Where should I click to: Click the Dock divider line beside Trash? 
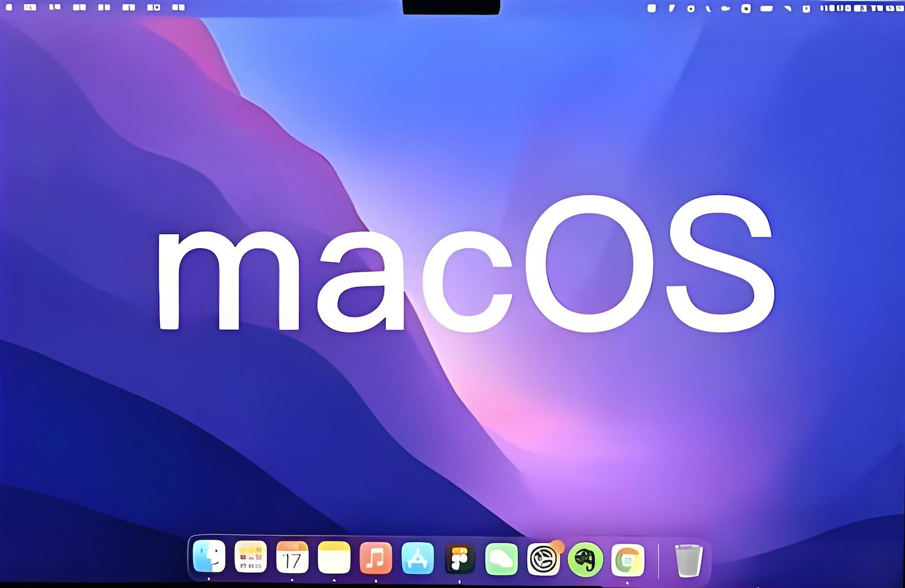659,560
